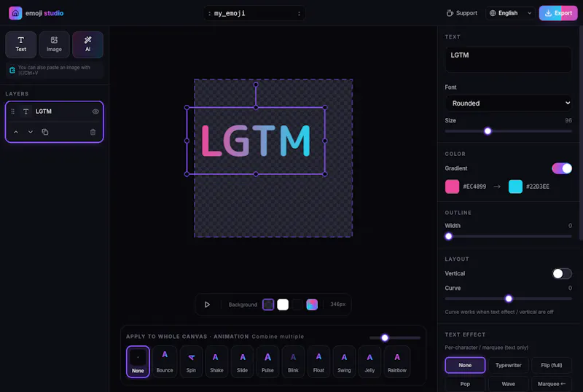Select the None text effect
The width and height of the screenshot is (583, 392).
(465, 365)
